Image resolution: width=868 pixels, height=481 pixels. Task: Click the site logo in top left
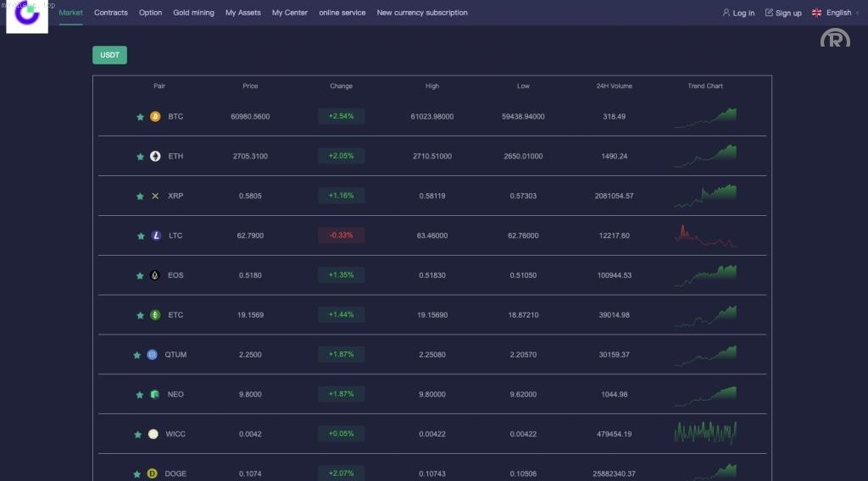point(27,17)
